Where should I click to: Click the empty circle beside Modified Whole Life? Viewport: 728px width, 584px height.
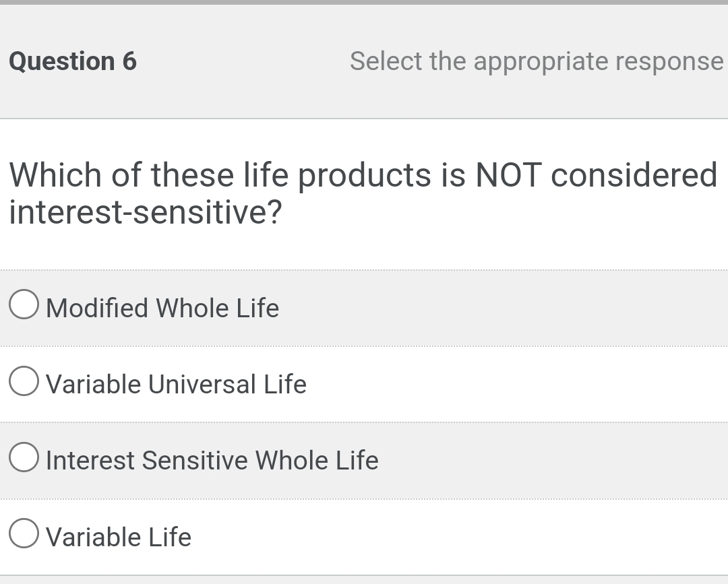point(24,304)
